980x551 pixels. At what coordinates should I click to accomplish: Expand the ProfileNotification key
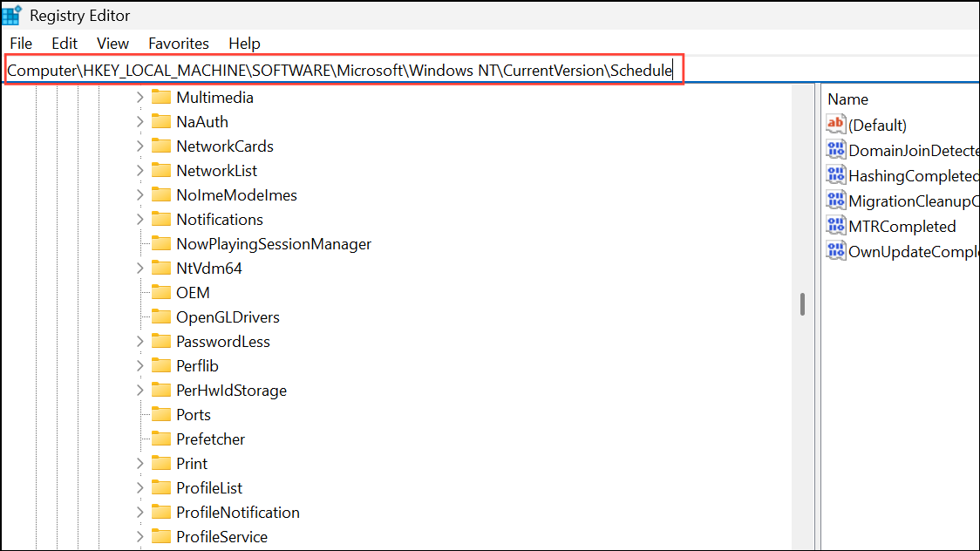(140, 513)
